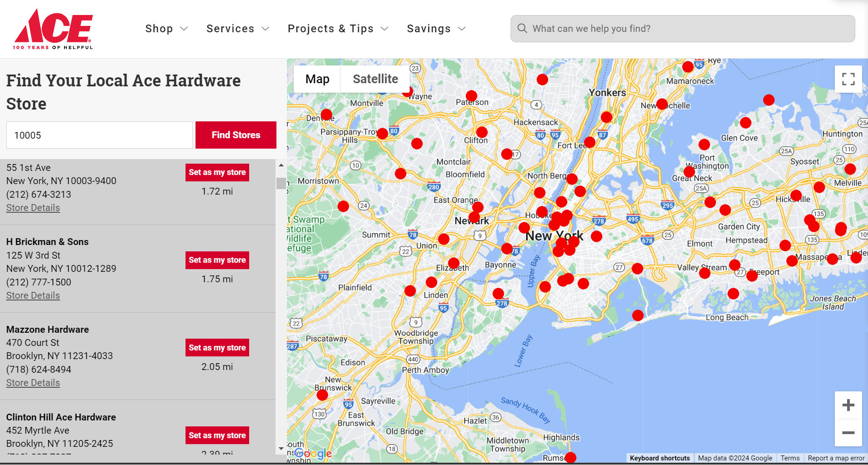Screen dimensions: 868x465
Task: Set Clinton Hill Ace Hardware as my store
Action: 217,435
